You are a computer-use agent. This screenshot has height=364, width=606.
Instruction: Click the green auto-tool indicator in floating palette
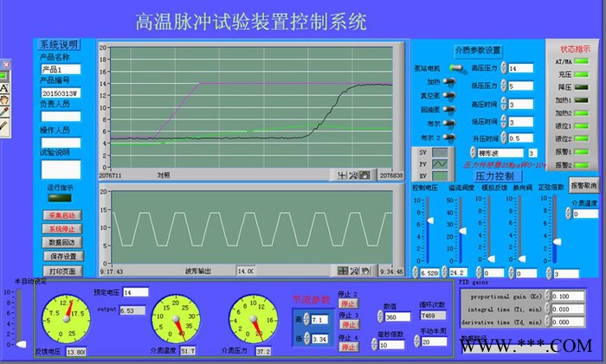click(x=3, y=75)
